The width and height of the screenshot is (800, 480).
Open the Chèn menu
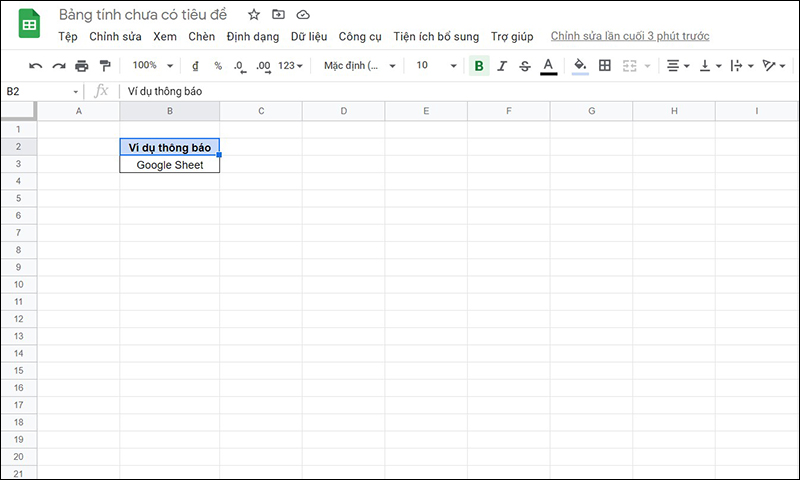pyautogui.click(x=202, y=37)
